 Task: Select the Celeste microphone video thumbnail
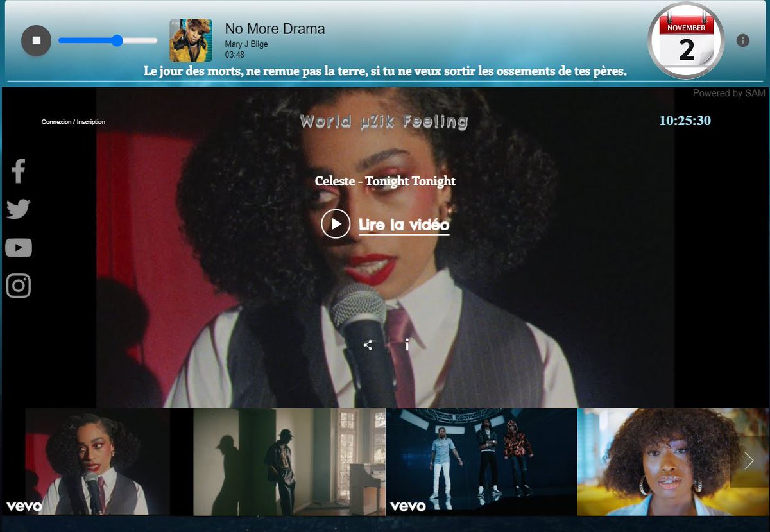point(98,462)
